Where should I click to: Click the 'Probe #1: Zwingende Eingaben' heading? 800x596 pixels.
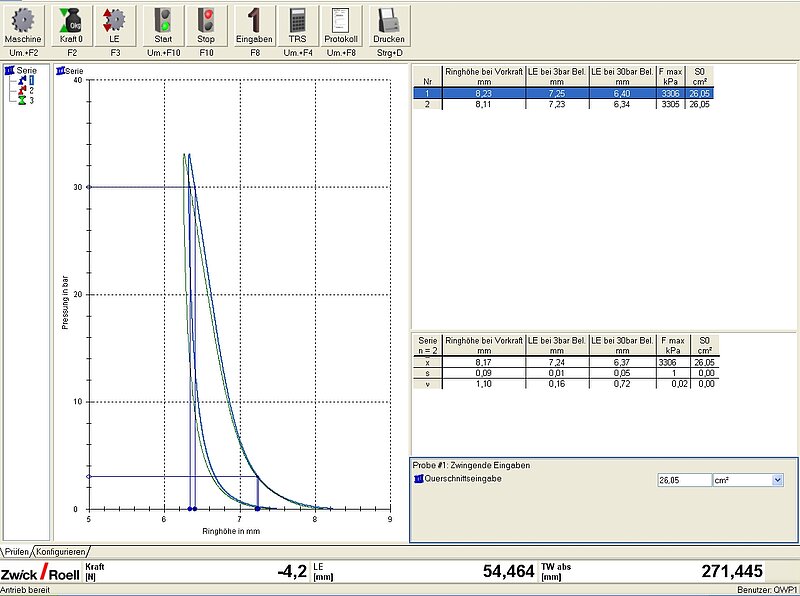click(x=471, y=465)
